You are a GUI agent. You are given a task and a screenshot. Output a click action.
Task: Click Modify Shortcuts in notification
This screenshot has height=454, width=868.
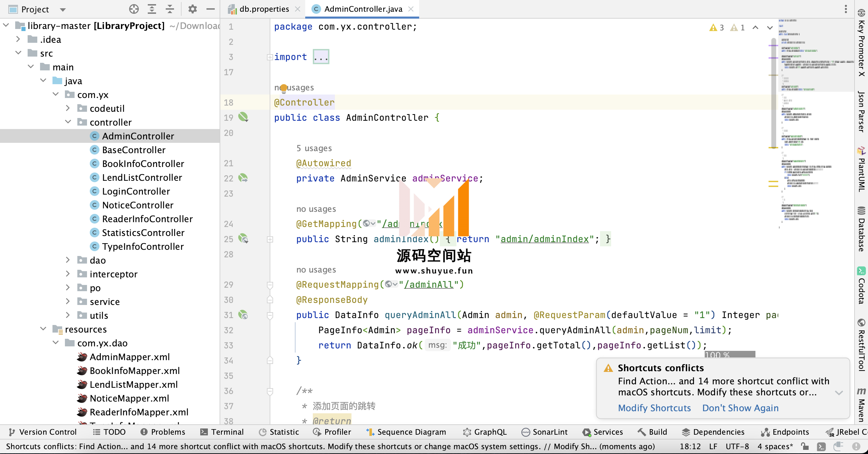(654, 408)
